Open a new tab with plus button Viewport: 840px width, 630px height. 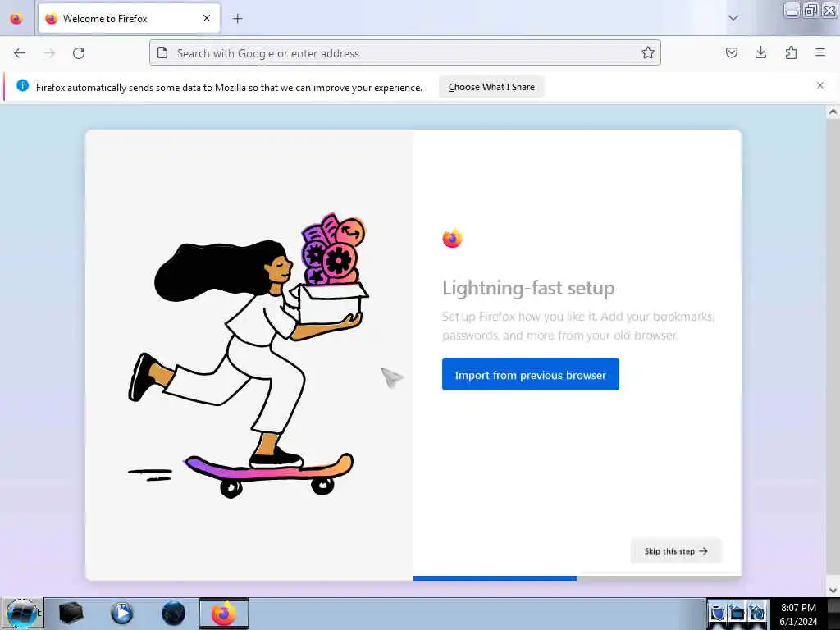(237, 19)
